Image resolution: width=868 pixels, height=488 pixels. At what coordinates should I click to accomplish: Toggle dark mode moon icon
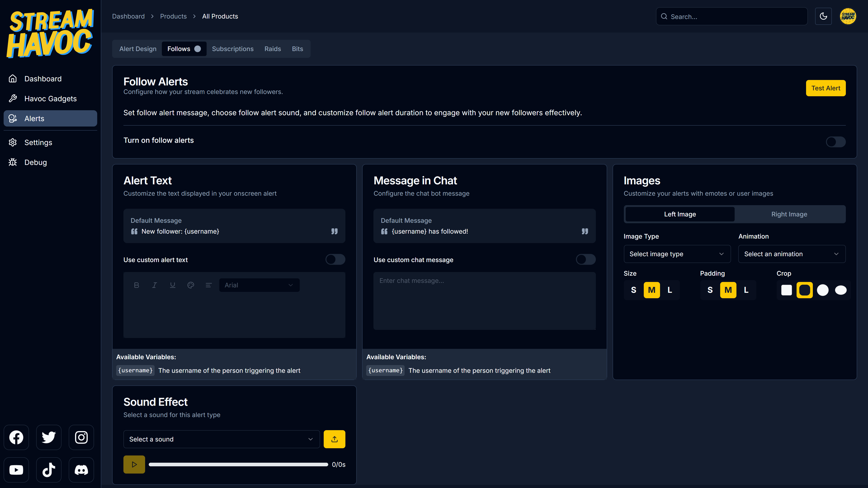click(x=823, y=16)
